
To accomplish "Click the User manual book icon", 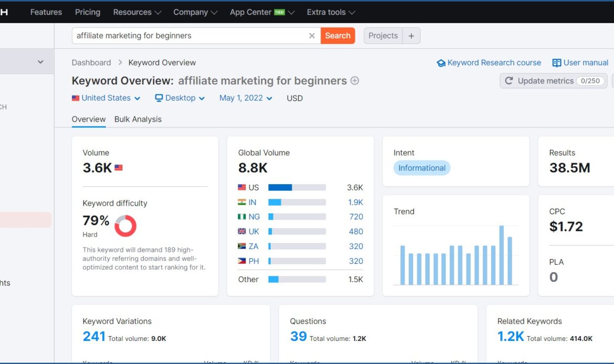I will [x=557, y=62].
